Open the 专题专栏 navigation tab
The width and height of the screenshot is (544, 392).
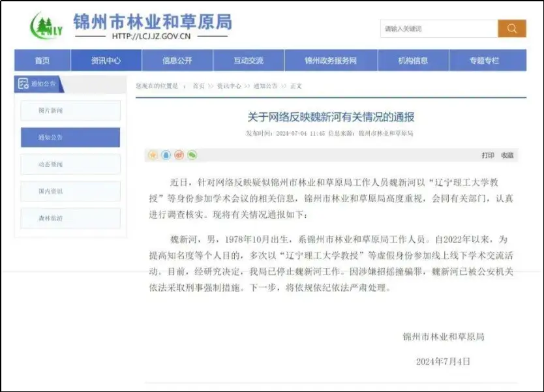click(x=484, y=61)
